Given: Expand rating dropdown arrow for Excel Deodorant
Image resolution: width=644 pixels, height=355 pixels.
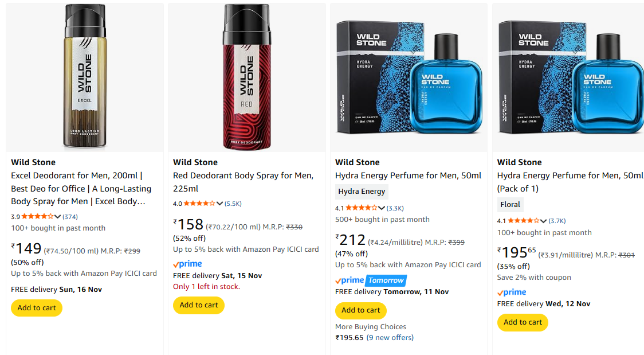Looking at the screenshot, I should point(57,217).
